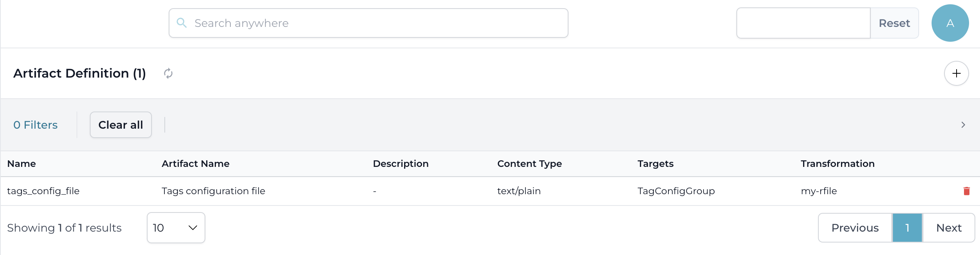Screen dimensions: 980x255
Task: Click the refresh icon beside Artifact Definition
Action: click(x=168, y=73)
